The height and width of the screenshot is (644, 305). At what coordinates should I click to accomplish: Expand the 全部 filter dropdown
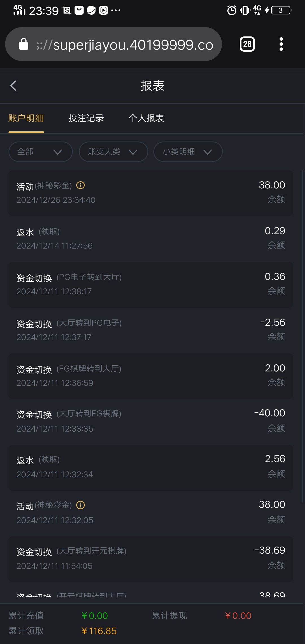pyautogui.click(x=40, y=152)
